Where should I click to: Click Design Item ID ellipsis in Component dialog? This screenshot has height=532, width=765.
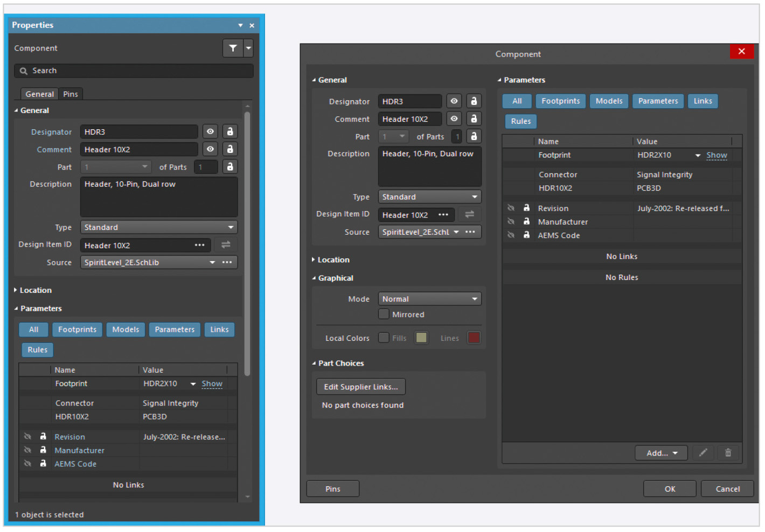click(x=443, y=215)
